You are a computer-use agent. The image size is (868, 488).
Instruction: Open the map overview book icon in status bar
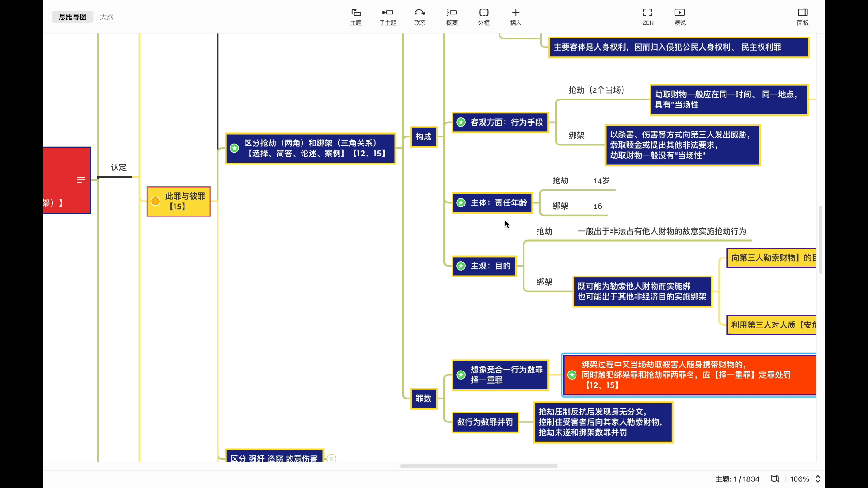775,479
